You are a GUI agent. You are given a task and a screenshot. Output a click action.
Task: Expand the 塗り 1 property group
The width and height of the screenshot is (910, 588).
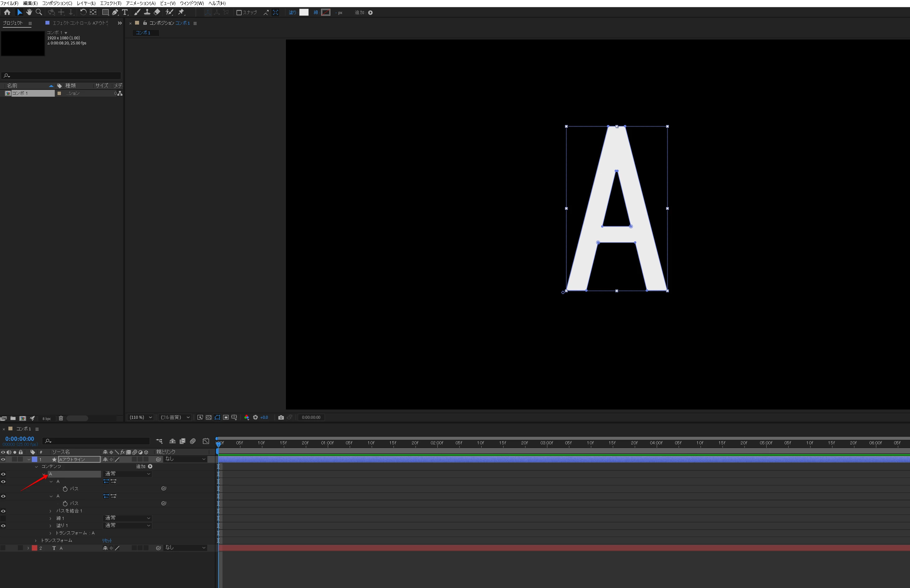tap(50, 526)
